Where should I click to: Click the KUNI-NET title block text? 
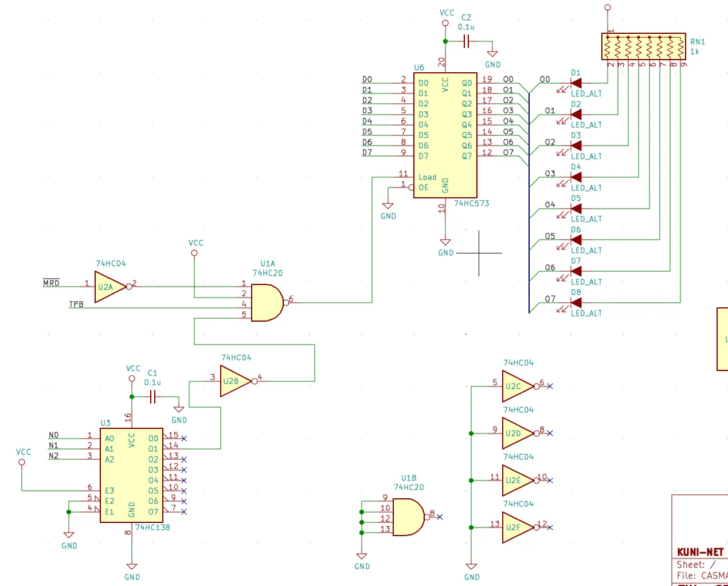(x=700, y=552)
